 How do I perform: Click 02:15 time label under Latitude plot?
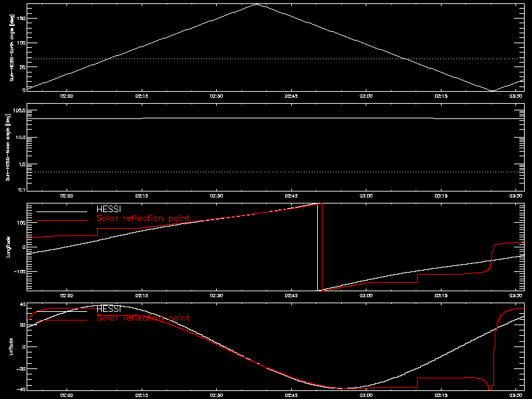click(142, 395)
